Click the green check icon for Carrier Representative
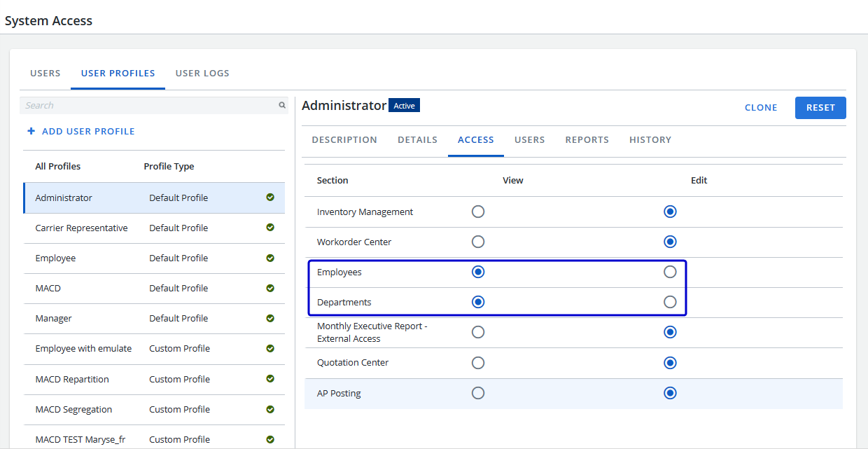This screenshot has width=868, height=449. 270,228
